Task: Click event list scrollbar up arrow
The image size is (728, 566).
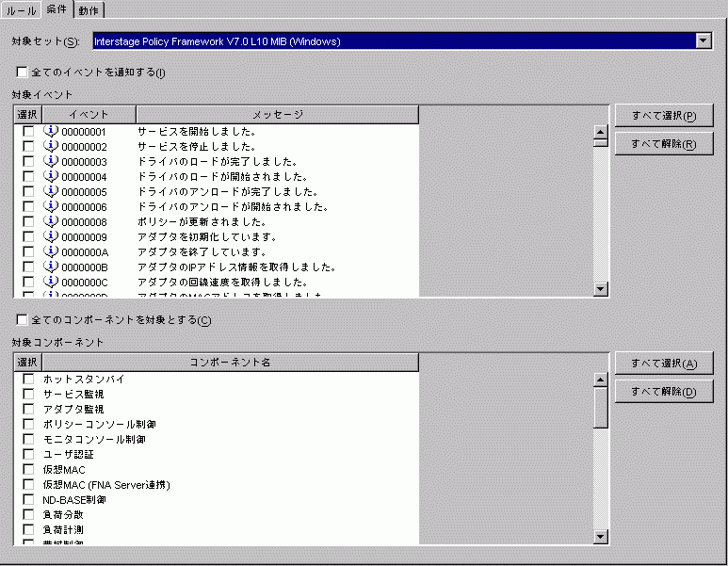Action: coord(600,132)
